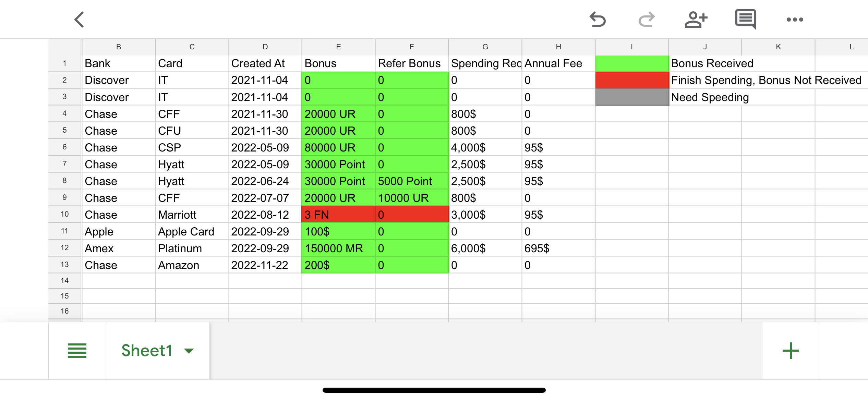
Task: Select the '2022-06-24' date cell
Action: [265, 181]
